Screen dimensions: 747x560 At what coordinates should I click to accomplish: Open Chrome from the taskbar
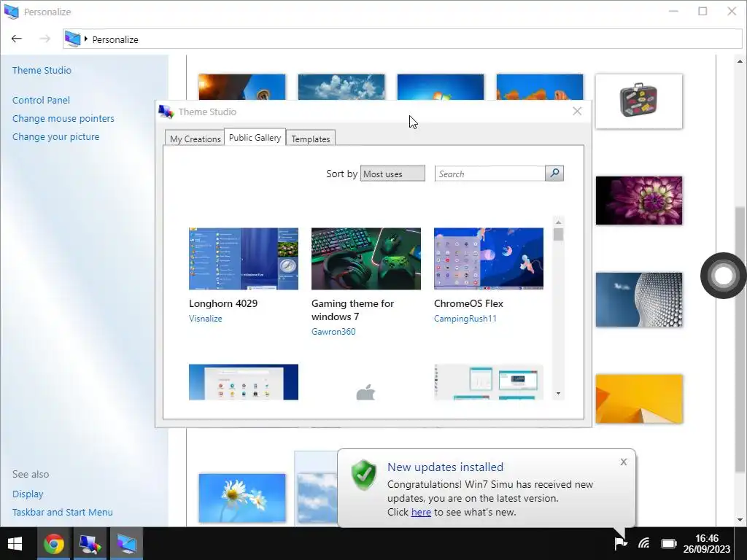[54, 544]
